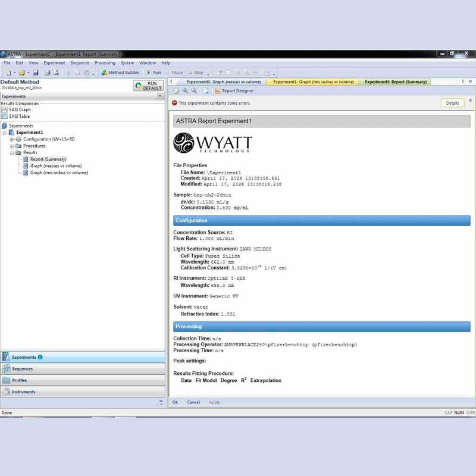Open the View menu

[x=33, y=63]
